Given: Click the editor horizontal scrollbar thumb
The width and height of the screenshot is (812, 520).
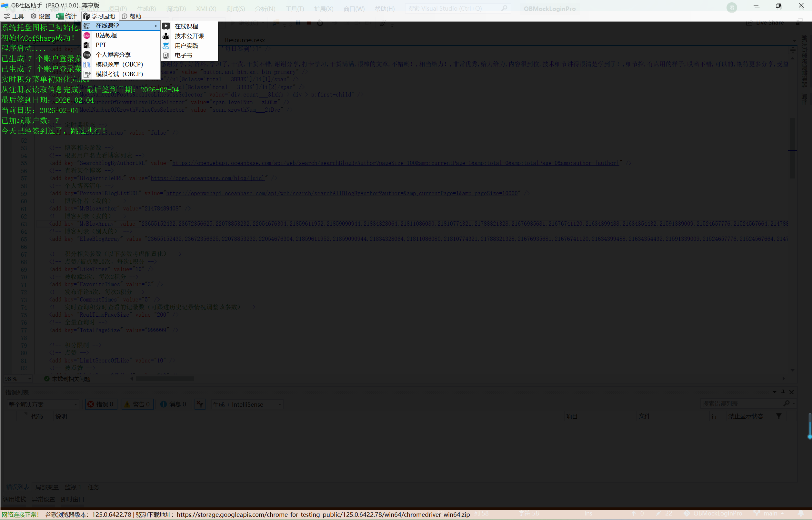Looking at the screenshot, I should click(x=165, y=379).
